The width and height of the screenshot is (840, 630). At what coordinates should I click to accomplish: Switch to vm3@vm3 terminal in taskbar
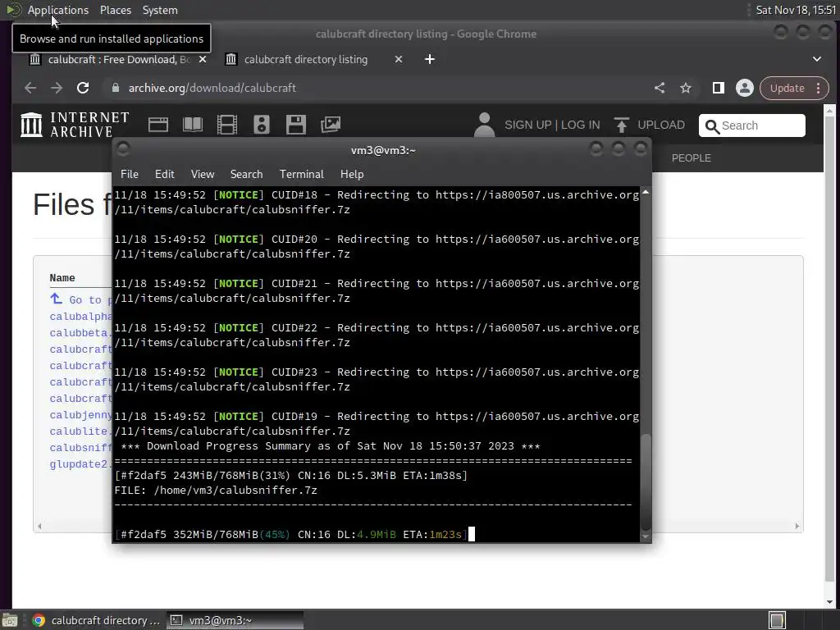click(235, 620)
